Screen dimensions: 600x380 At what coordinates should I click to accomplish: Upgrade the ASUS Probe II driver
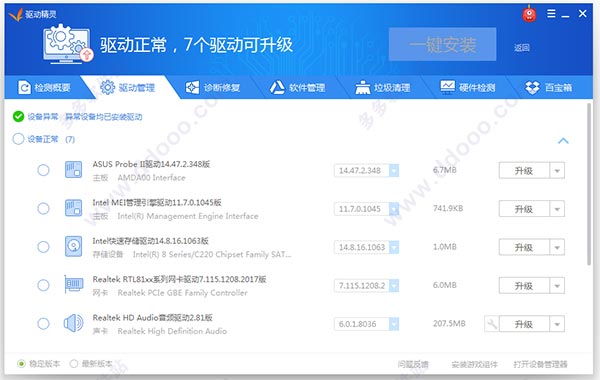524,171
